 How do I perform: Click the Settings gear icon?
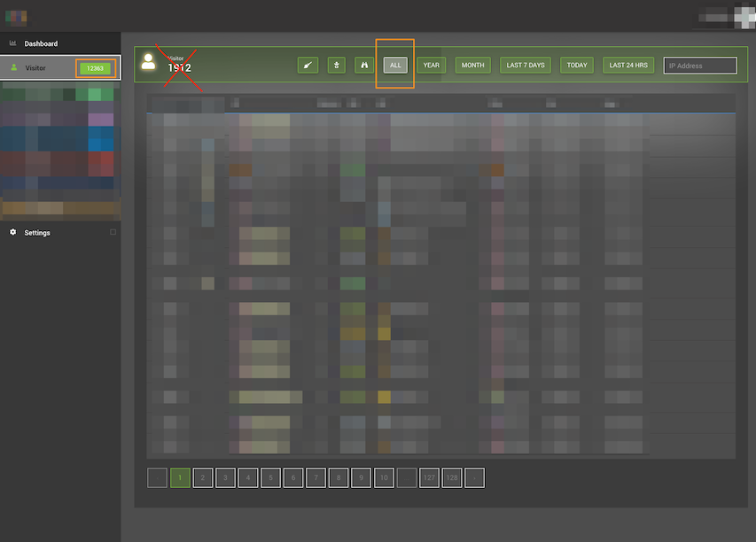13,232
